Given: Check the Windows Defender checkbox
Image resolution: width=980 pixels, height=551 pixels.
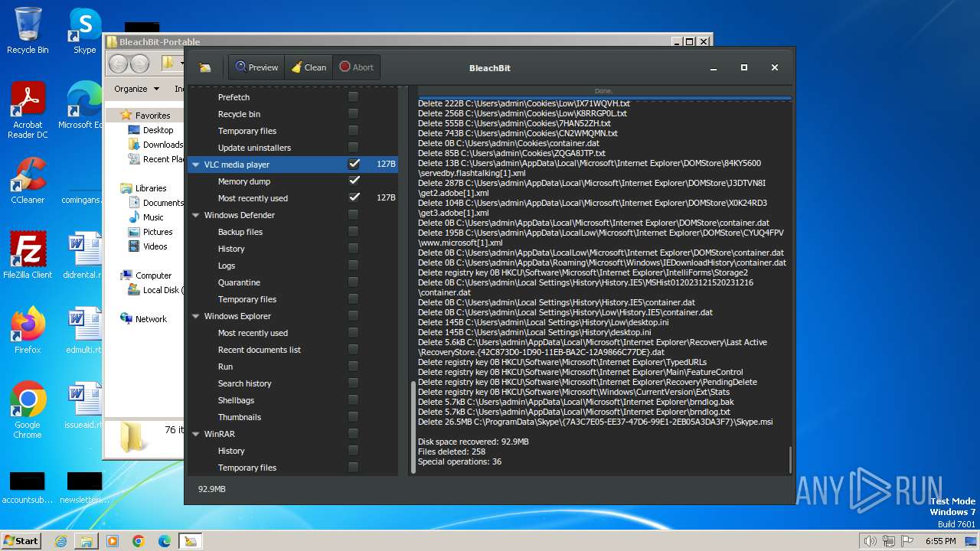Looking at the screenshot, I should coord(353,215).
